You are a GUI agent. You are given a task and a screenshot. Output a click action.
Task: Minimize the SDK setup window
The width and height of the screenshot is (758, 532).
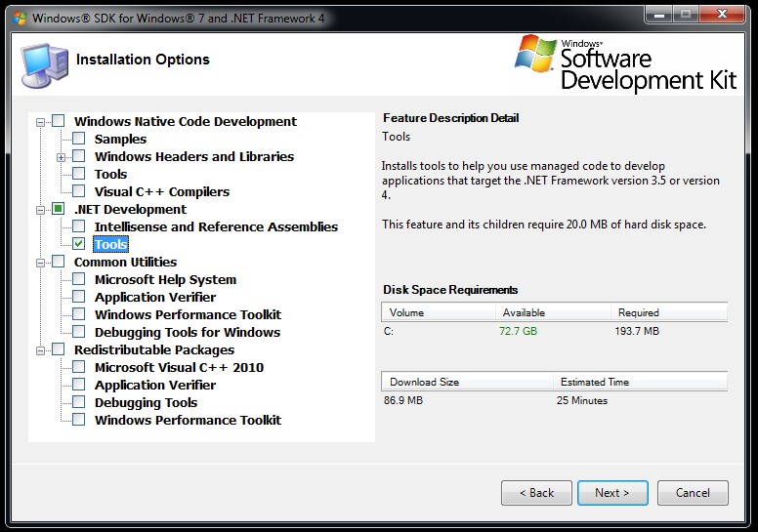click(659, 14)
